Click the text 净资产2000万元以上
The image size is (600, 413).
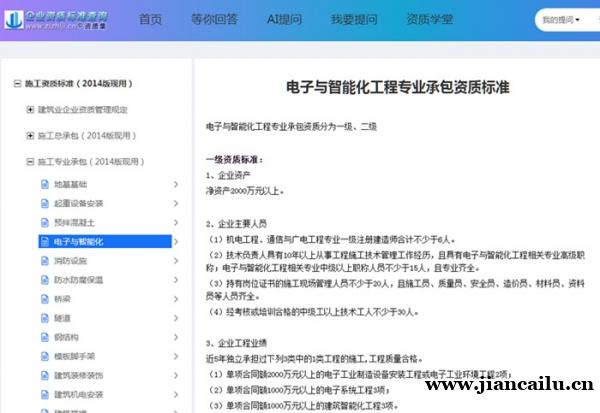245,191
